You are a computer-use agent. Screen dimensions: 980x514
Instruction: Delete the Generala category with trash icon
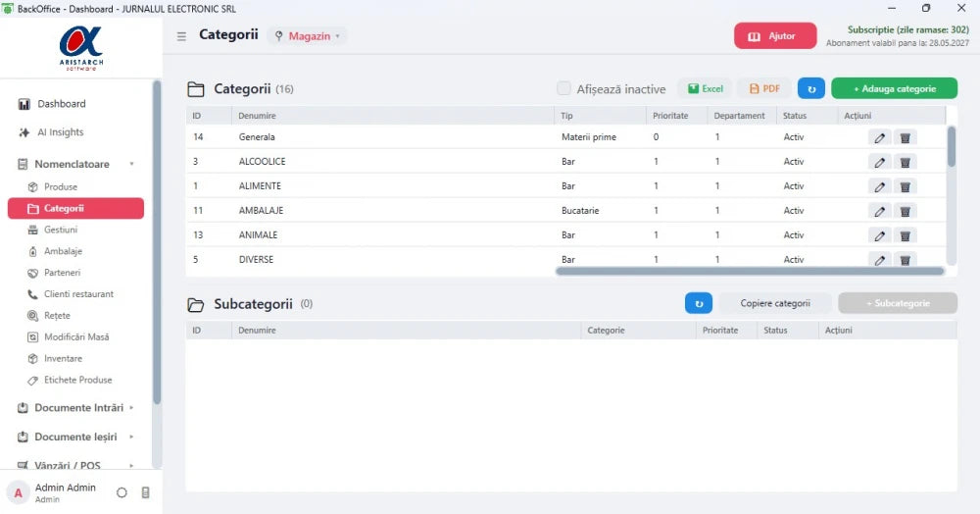coord(905,137)
